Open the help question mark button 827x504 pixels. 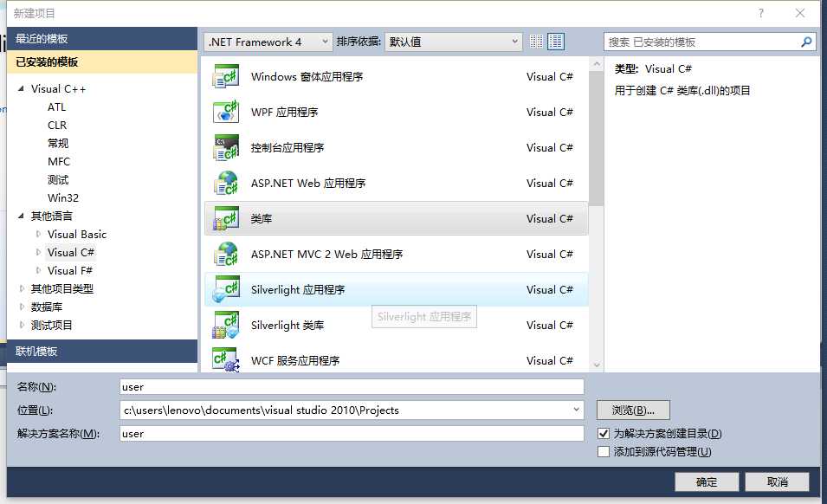(x=760, y=13)
